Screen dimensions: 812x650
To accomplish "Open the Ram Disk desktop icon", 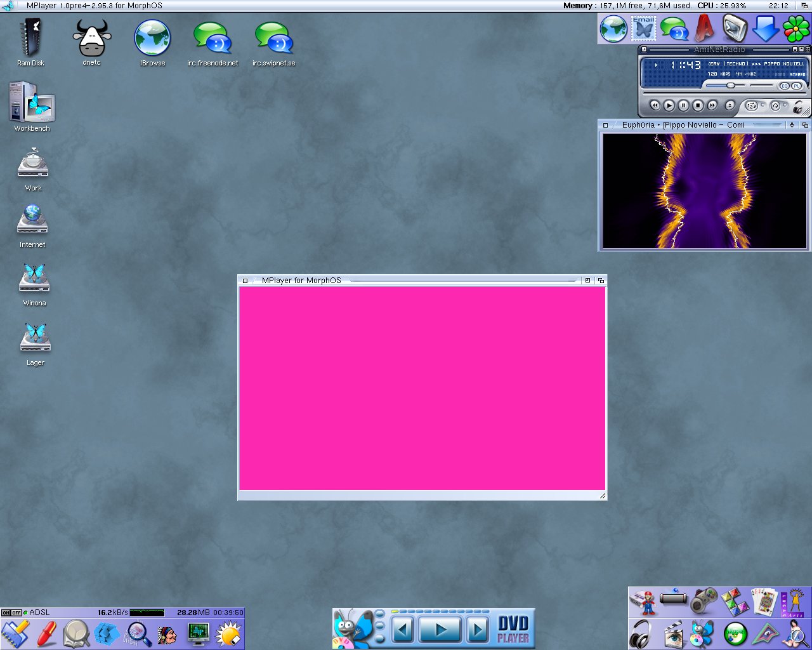I will tap(30, 42).
